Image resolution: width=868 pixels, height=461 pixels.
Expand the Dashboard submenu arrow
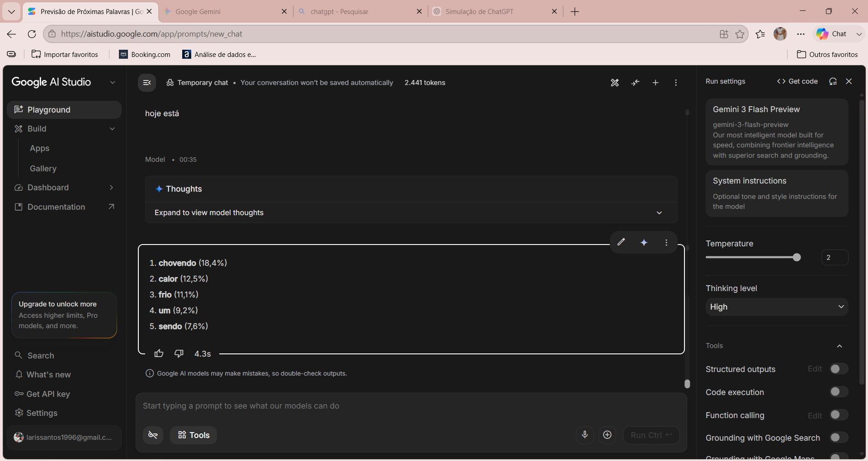point(111,188)
